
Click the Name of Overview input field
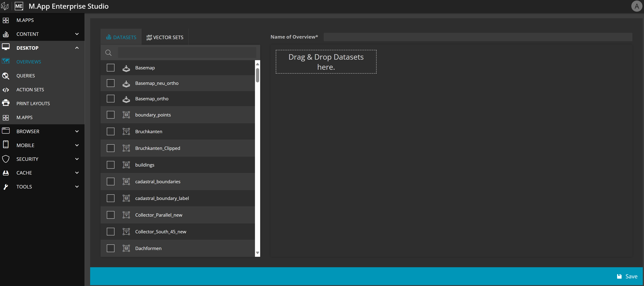click(477, 37)
